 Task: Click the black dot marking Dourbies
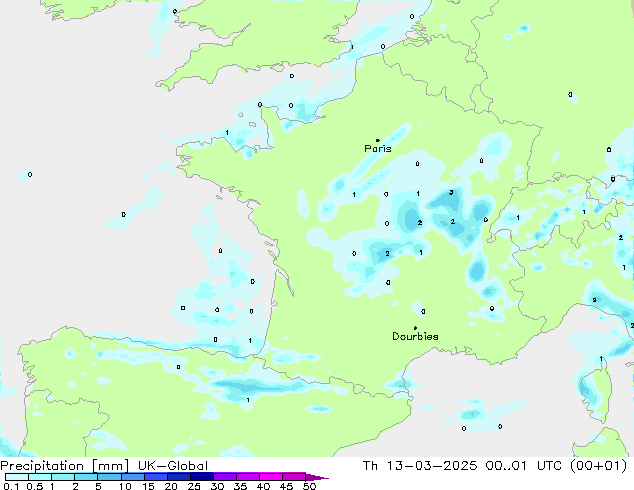[415, 328]
